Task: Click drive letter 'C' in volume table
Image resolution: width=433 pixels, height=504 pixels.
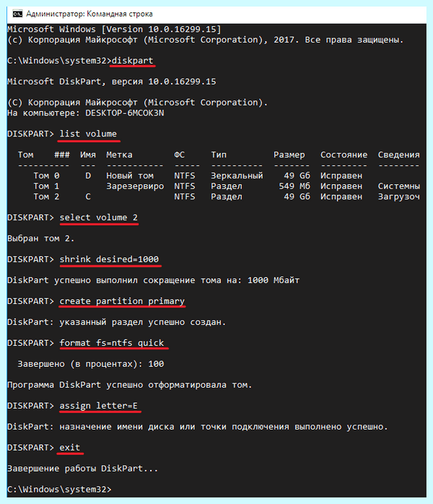Action: [88, 196]
